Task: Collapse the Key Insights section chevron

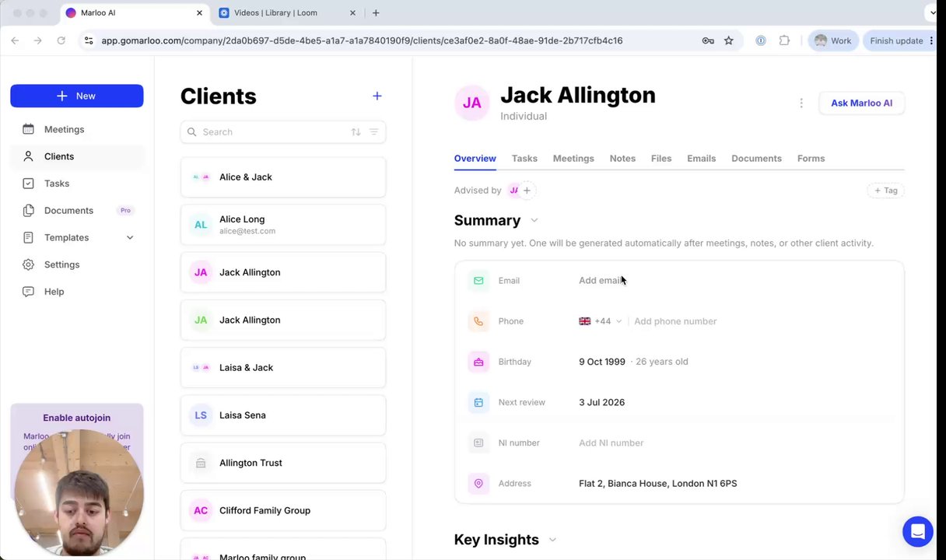Action: pyautogui.click(x=553, y=540)
